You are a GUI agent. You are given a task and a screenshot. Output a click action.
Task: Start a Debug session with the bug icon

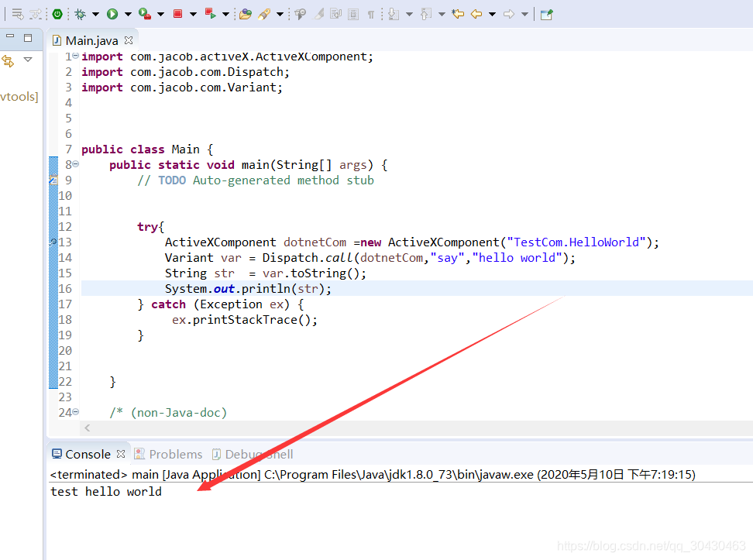79,13
